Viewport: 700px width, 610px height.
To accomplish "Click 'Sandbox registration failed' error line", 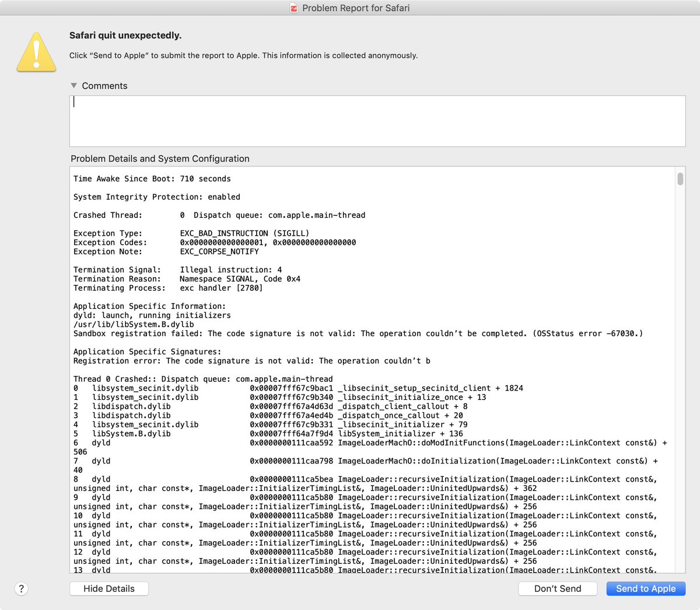I will [358, 333].
